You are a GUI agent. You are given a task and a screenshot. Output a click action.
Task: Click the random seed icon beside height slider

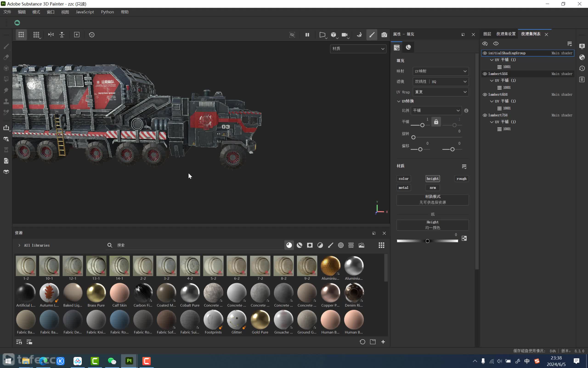464,238
